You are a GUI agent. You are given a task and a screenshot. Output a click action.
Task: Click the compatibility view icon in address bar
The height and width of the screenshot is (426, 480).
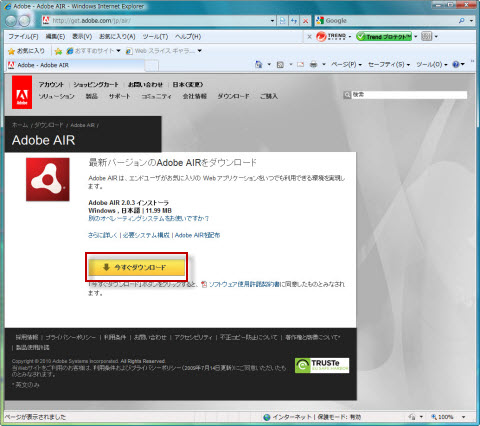coord(282,21)
